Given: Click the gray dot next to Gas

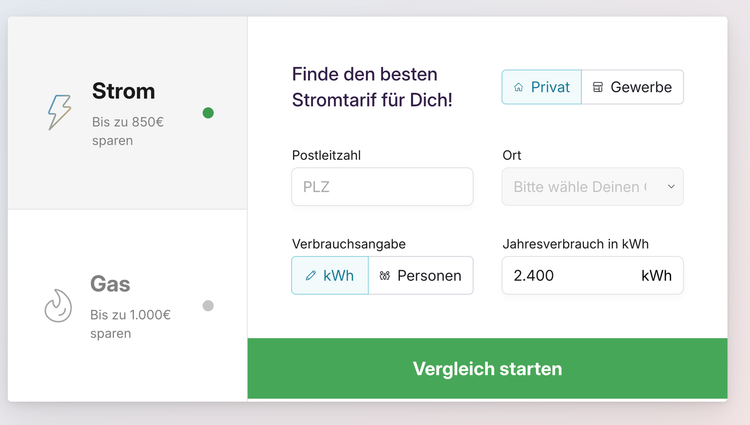Looking at the screenshot, I should [x=208, y=305].
